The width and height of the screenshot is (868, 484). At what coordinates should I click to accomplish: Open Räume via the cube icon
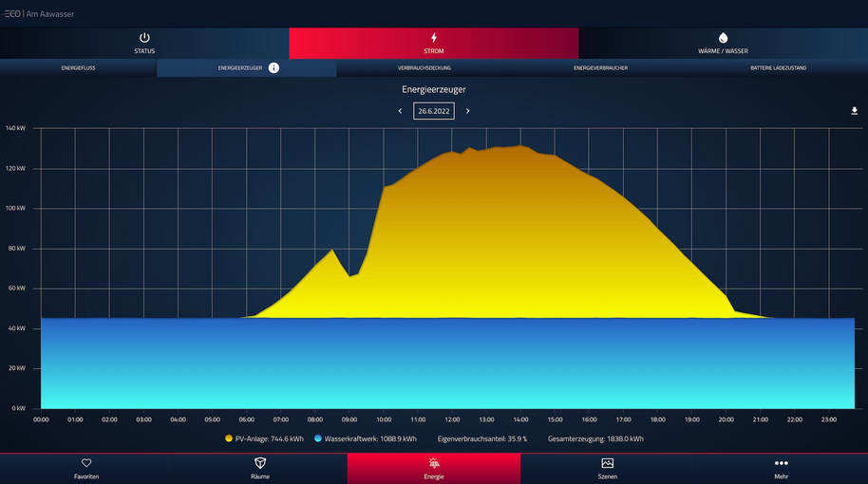pos(260,463)
